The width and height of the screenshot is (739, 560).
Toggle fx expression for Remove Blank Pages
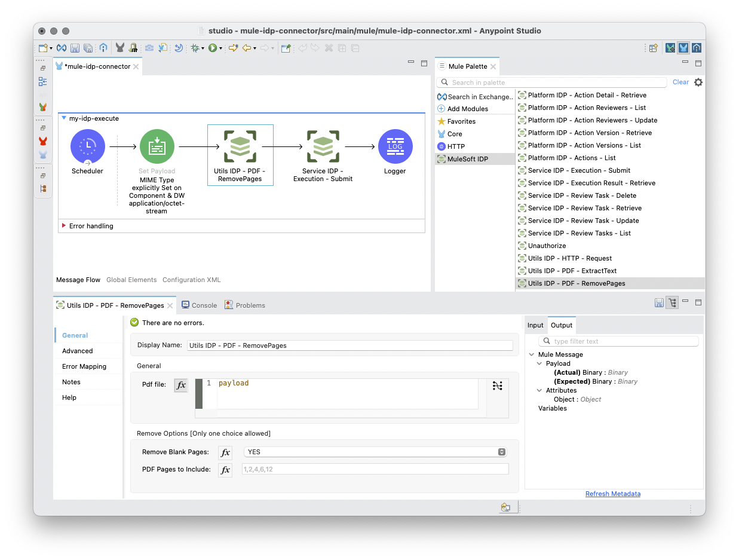coord(225,452)
